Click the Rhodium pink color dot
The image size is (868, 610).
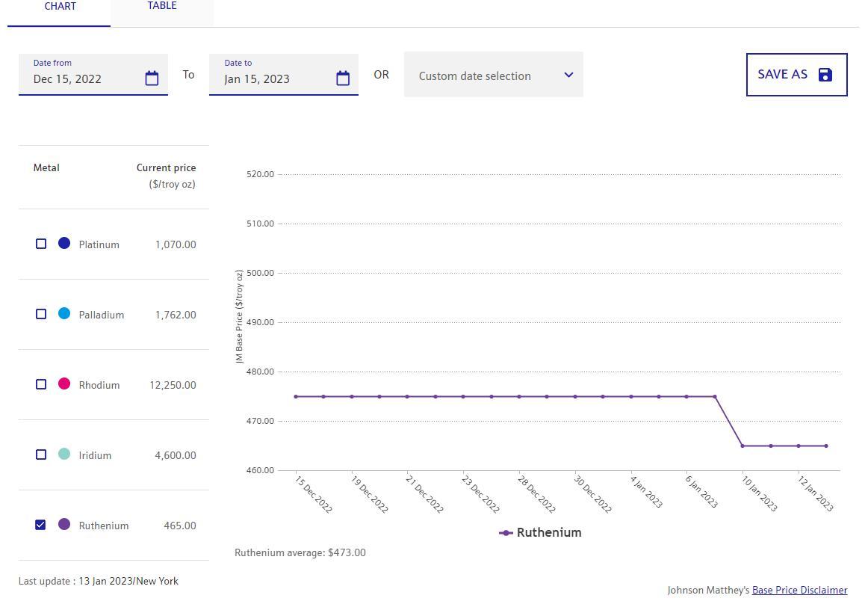(64, 383)
